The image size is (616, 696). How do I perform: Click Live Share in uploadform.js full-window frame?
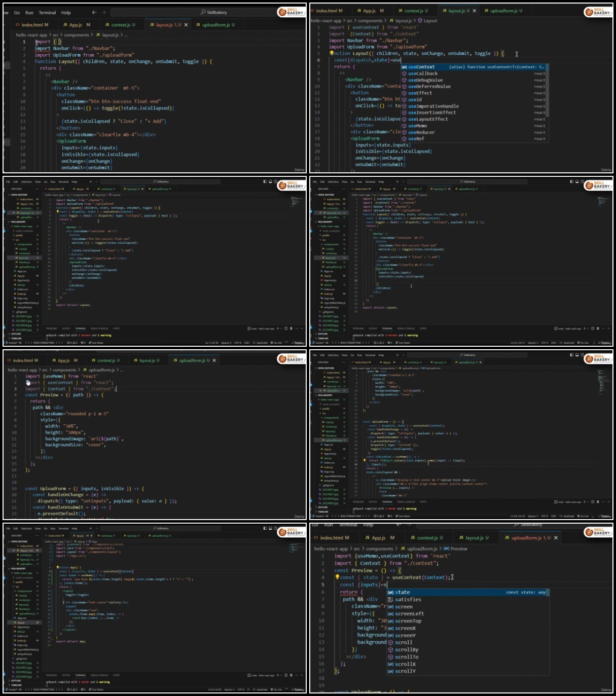(404, 517)
